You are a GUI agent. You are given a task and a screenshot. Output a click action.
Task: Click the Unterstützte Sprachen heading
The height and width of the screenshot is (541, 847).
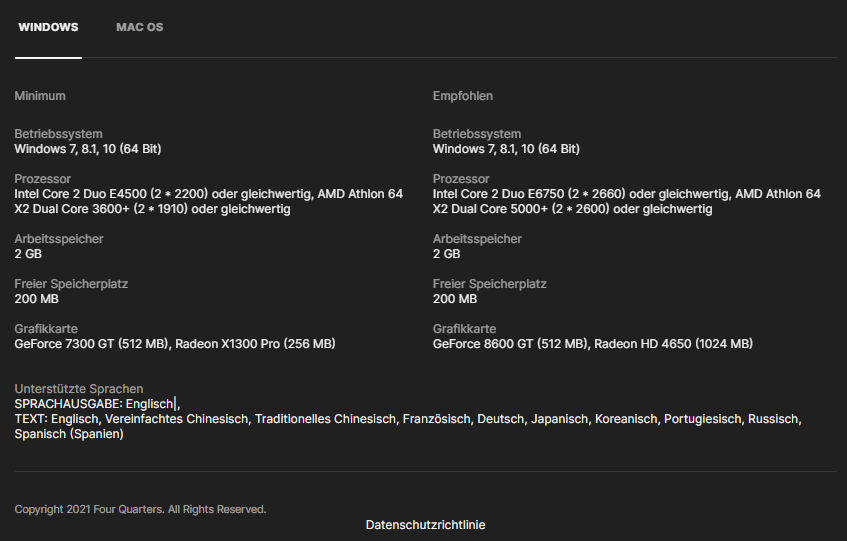[79, 389]
